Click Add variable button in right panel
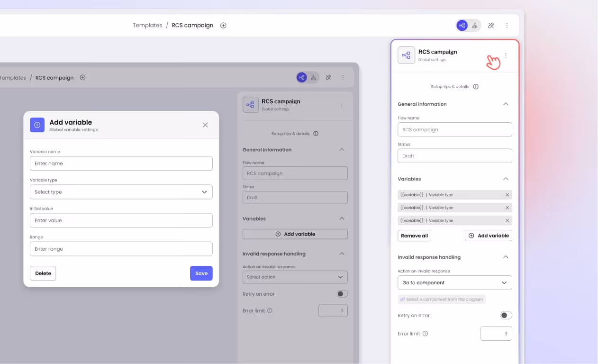 point(489,236)
